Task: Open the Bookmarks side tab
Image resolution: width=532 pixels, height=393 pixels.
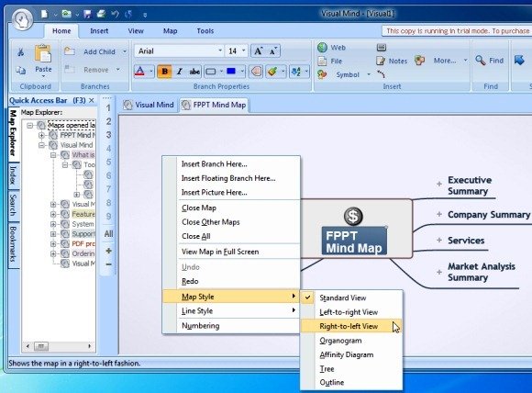Action: (x=13, y=245)
